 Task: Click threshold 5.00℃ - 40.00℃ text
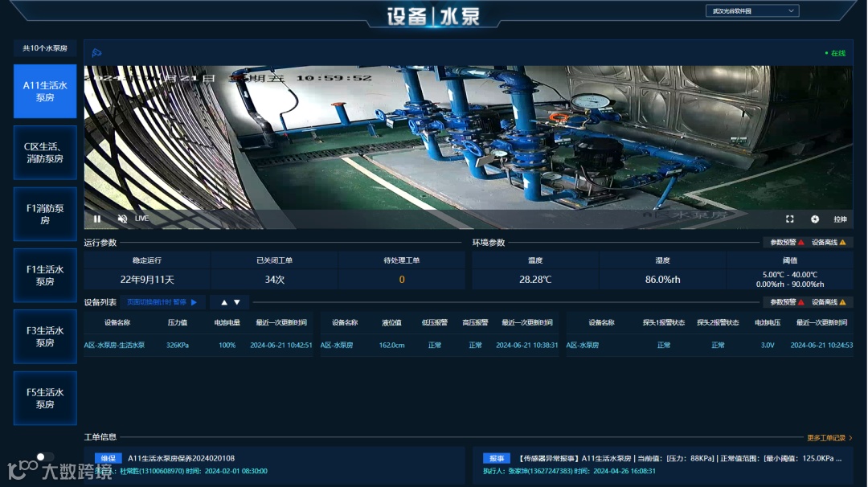pyautogui.click(x=790, y=275)
